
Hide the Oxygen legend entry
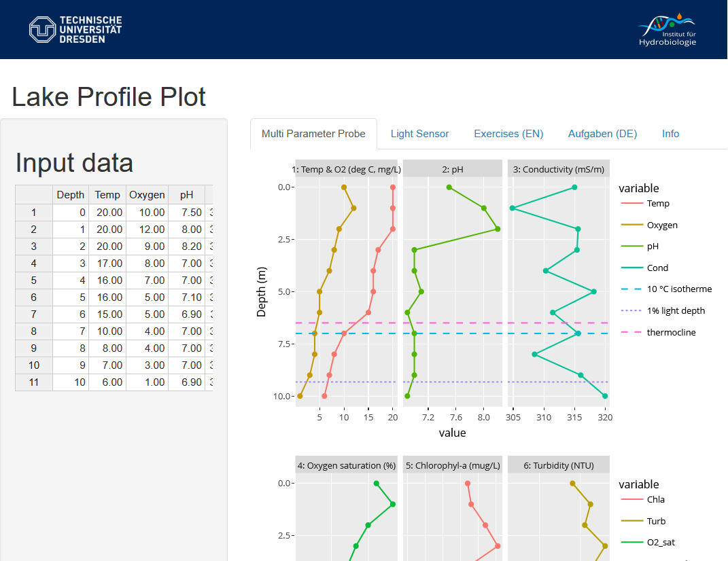(661, 225)
